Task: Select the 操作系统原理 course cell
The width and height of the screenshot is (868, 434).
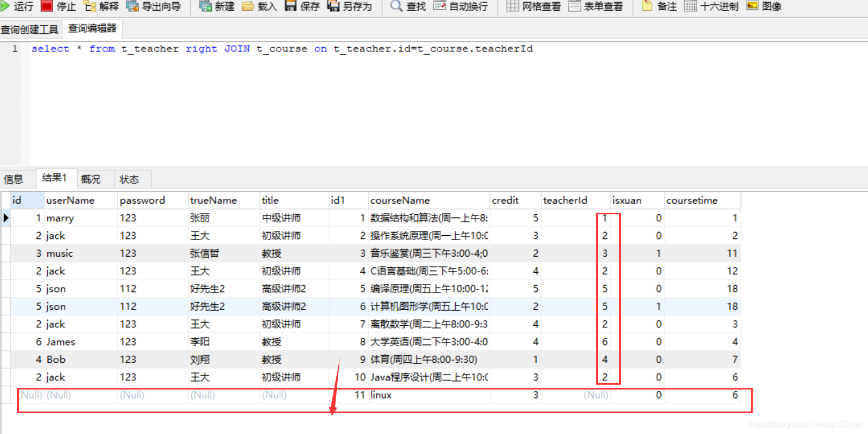Action: click(x=429, y=236)
